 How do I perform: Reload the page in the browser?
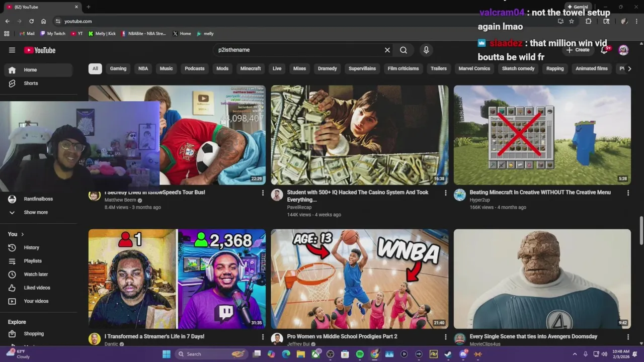pos(31,21)
